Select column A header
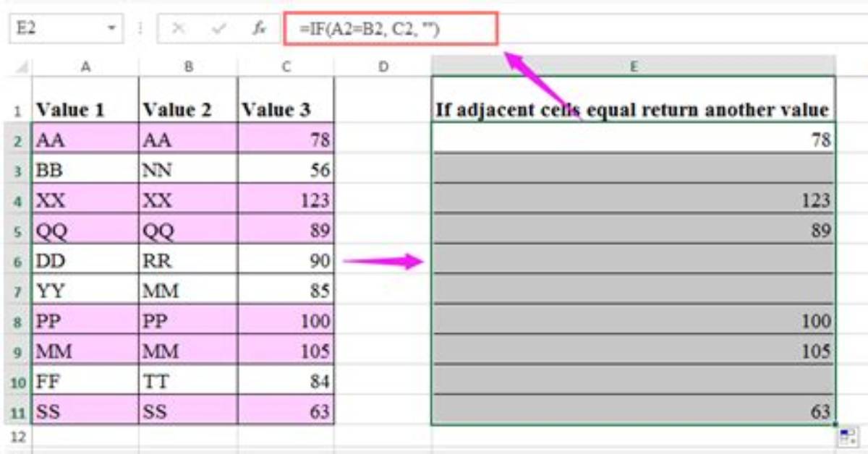The image size is (868, 454). tap(85, 67)
